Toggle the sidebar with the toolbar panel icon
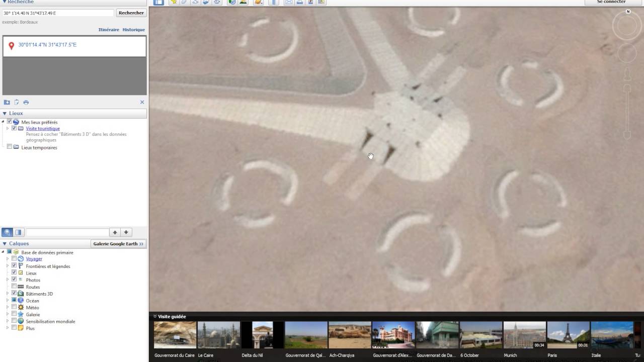Screen dimensions: 644x362 coord(158,2)
